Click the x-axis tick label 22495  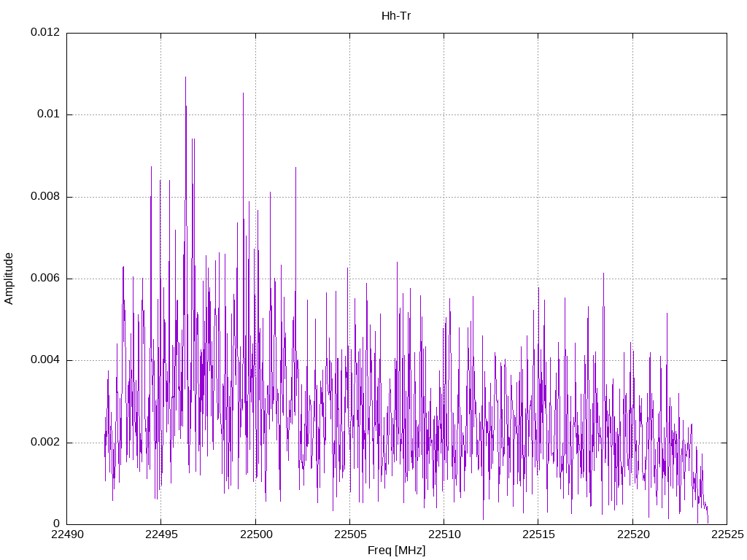(161, 534)
